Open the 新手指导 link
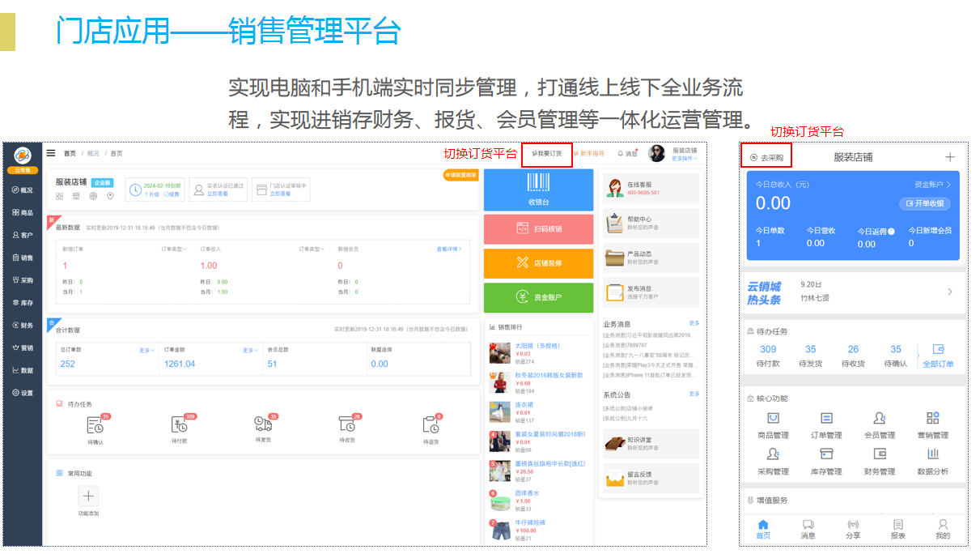This screenshot has height=554, width=980. 589,154
